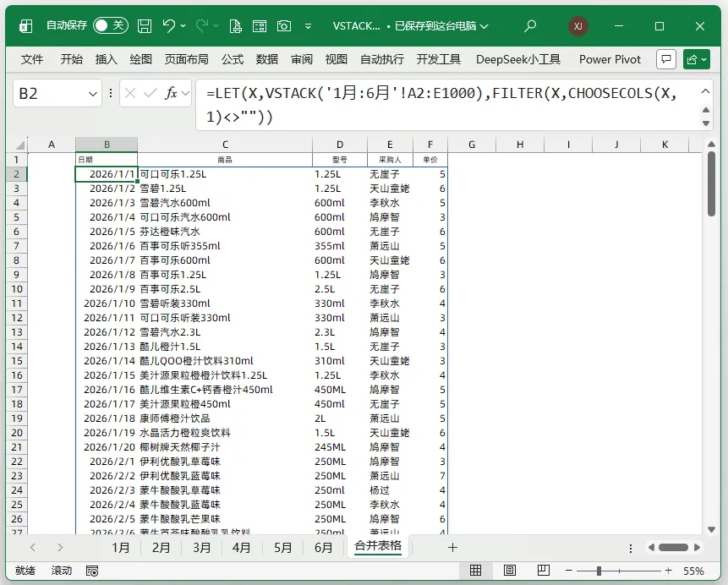This screenshot has height=585, width=728.
Task: Click formula bar scroll up arrow
Action: [x=706, y=110]
